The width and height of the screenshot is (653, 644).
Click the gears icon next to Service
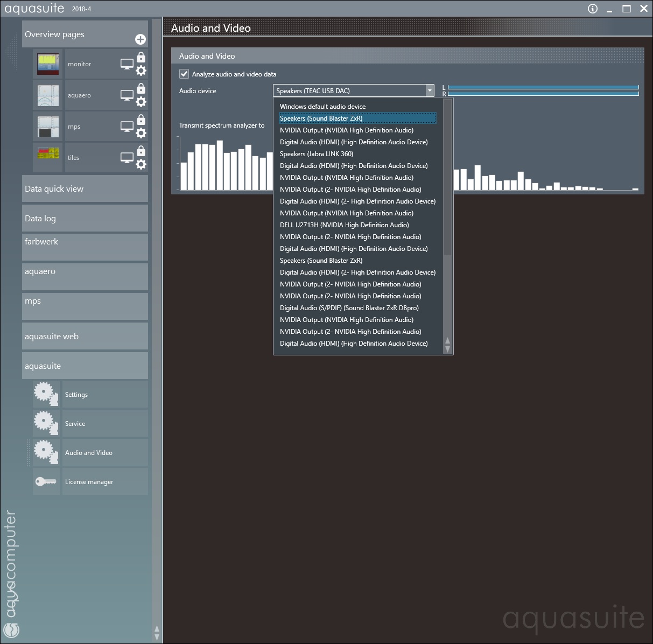[46, 423]
